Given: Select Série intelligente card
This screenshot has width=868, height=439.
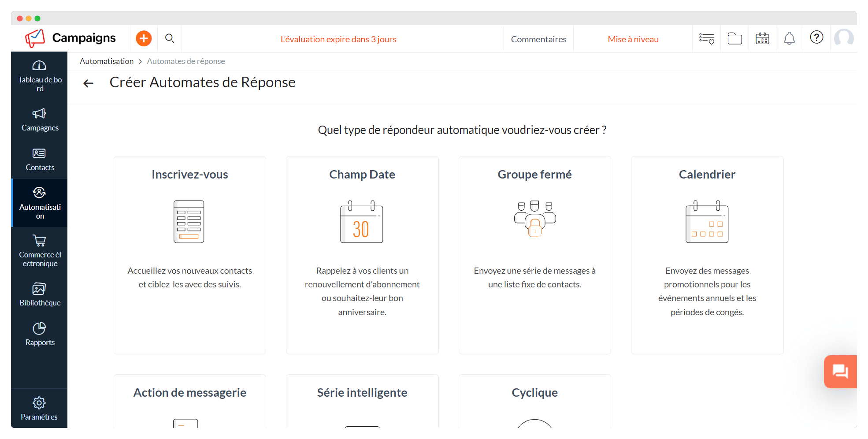Looking at the screenshot, I should [362, 401].
